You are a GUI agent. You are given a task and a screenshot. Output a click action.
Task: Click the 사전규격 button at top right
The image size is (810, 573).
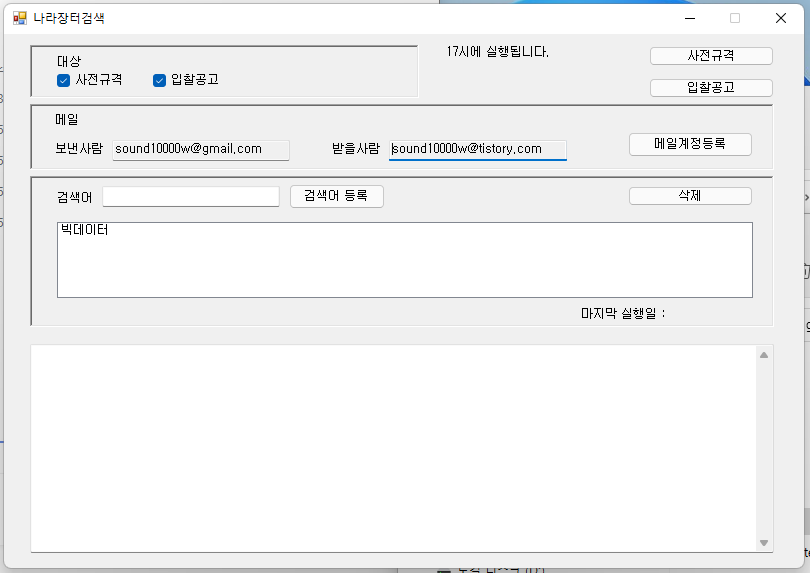click(711, 56)
